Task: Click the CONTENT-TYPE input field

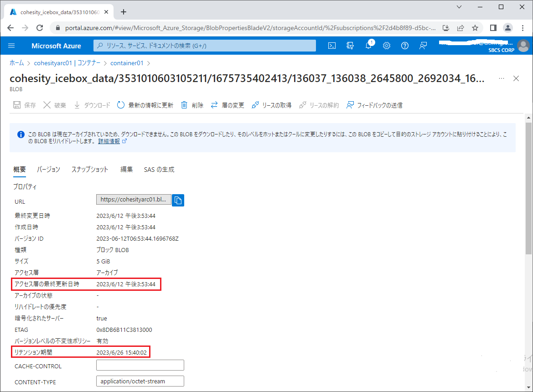Action: (x=140, y=381)
